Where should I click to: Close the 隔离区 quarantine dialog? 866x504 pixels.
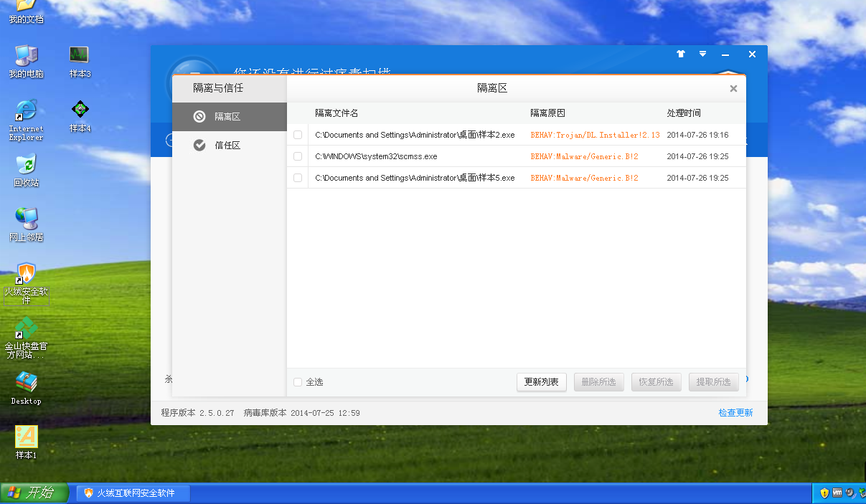click(733, 89)
